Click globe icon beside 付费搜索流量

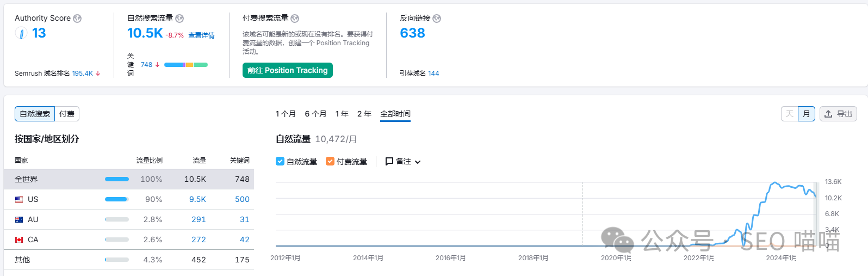point(295,19)
